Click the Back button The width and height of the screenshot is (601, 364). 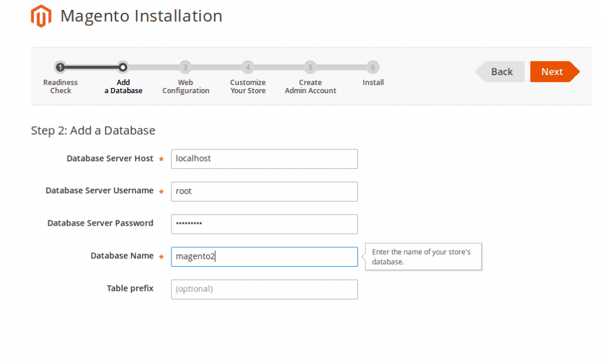[499, 72]
